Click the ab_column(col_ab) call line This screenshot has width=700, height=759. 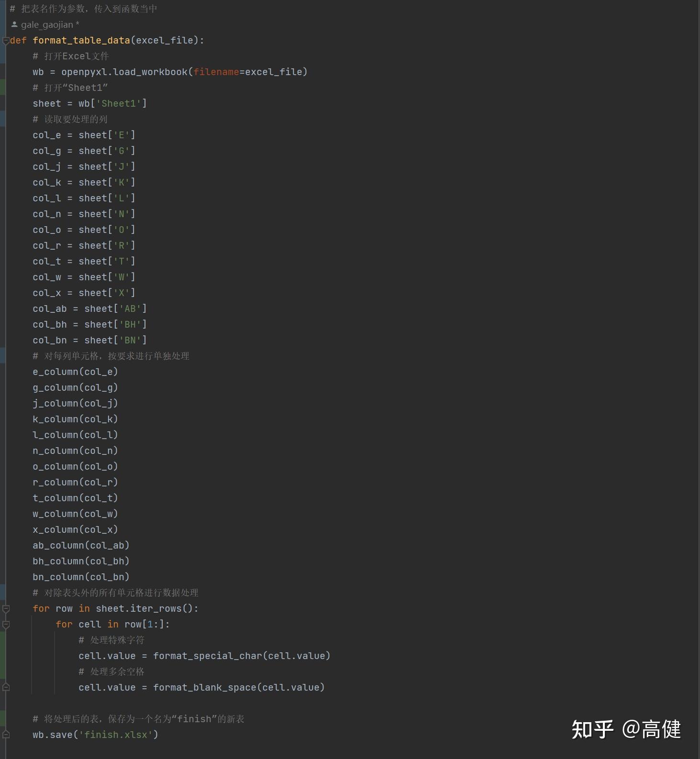[81, 545]
